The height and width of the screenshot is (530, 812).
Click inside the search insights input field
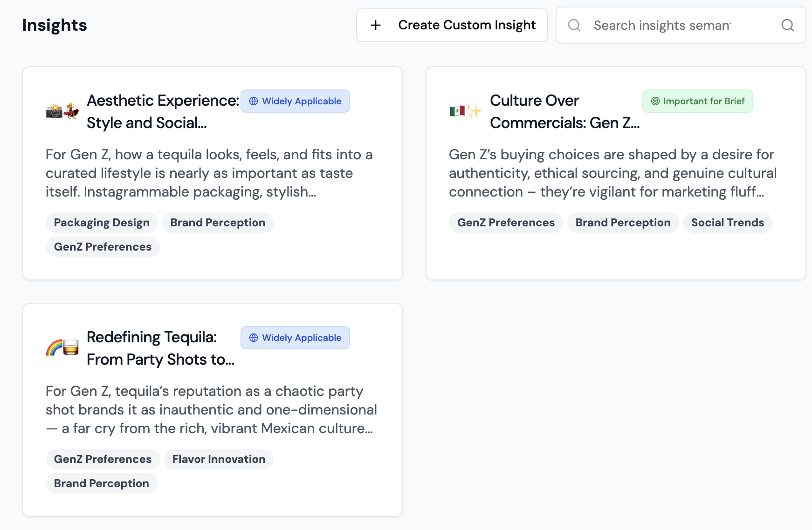tap(662, 26)
